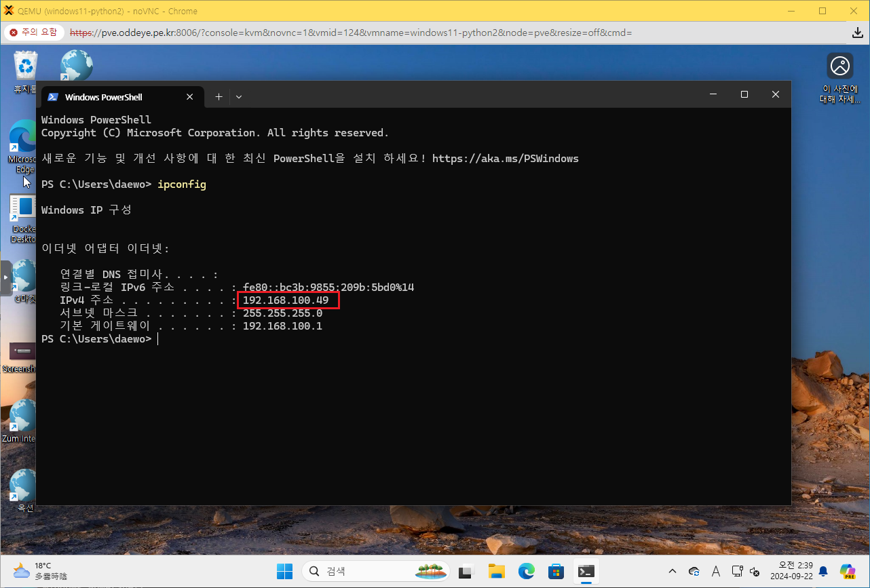Select the Zum Internet desktop shortcut

point(20,421)
